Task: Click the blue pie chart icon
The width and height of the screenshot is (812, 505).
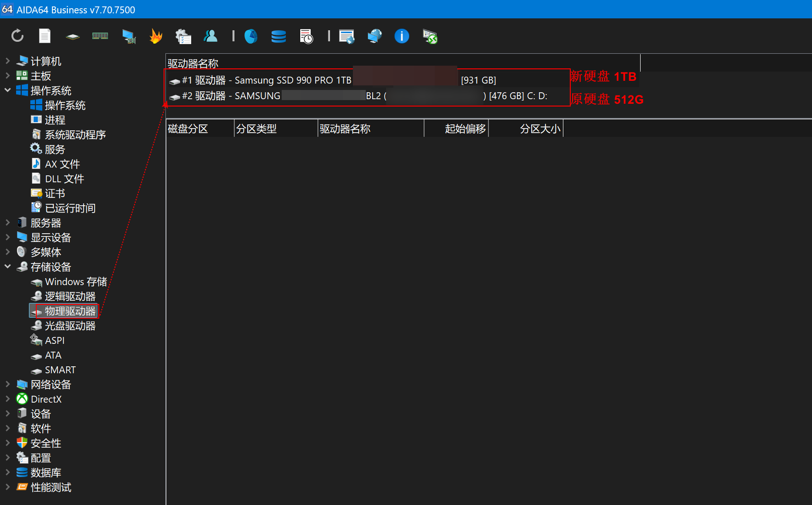Action: click(x=250, y=36)
